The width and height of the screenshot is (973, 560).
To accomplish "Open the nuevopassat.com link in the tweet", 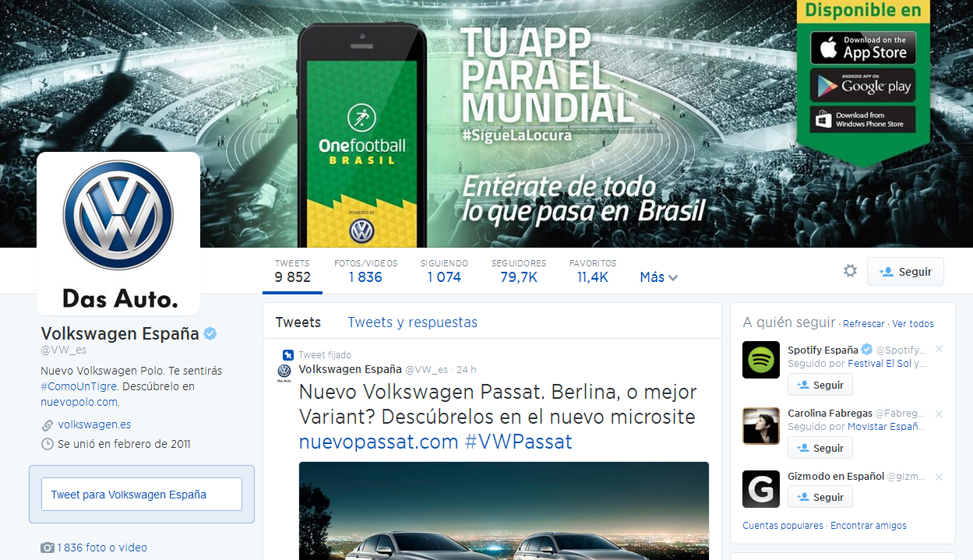I will tap(379, 442).
